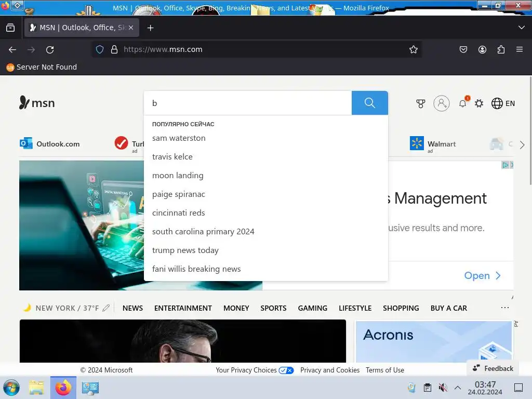Open the sign-in profile icon on MSN
The image size is (532, 399).
pyautogui.click(x=442, y=103)
